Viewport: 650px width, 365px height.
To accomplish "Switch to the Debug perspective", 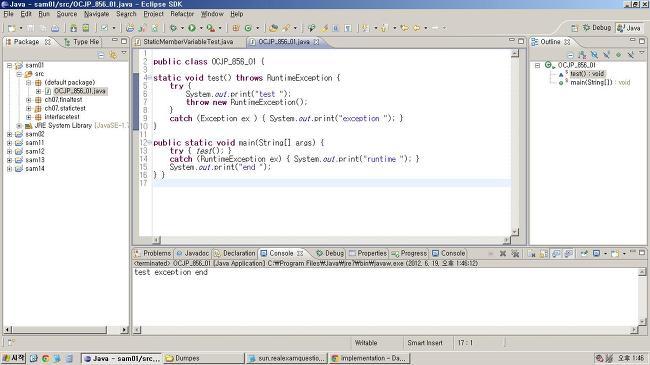I will [x=597, y=28].
